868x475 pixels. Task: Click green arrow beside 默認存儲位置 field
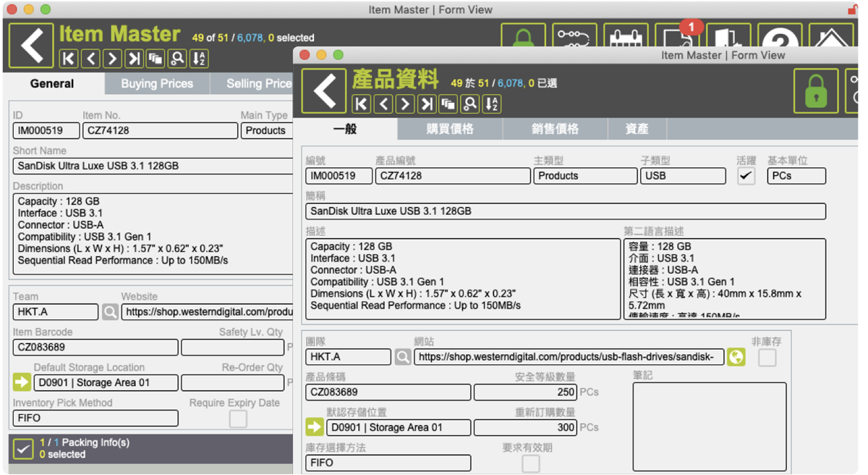tap(315, 427)
